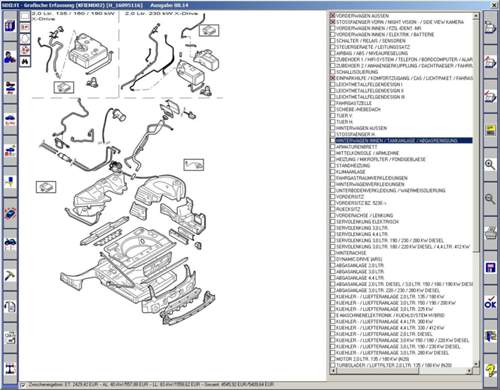Click the floppy disk save icon
500x390 pixels.
(490, 268)
